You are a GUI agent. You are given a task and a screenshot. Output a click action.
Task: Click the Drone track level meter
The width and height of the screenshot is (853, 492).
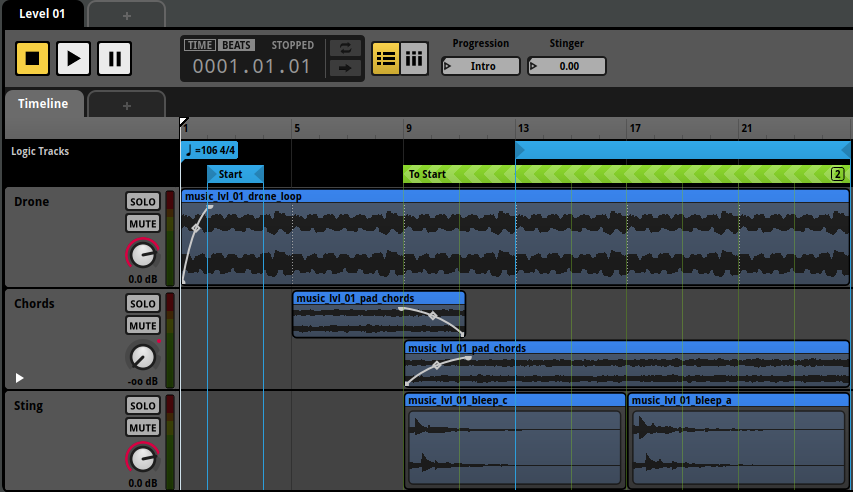click(170, 238)
